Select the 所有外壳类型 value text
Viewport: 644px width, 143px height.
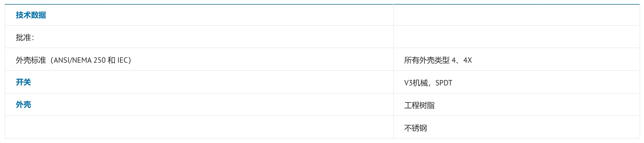427,60
